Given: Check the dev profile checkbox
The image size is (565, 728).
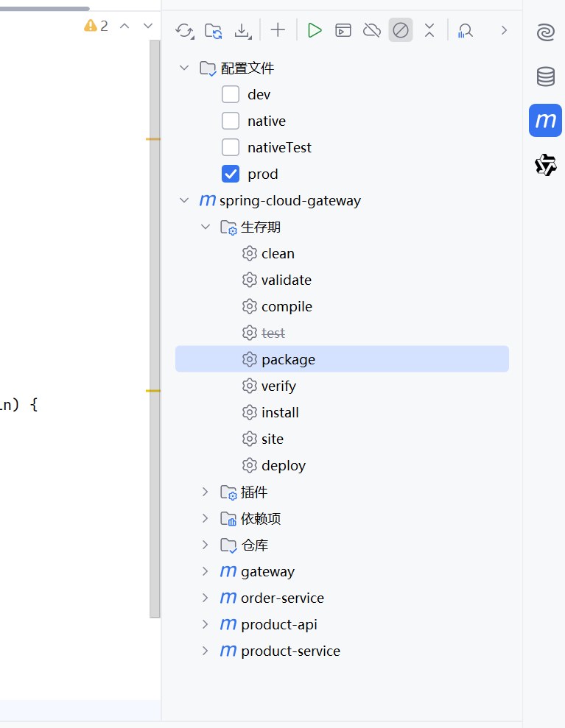Looking at the screenshot, I should click(231, 94).
